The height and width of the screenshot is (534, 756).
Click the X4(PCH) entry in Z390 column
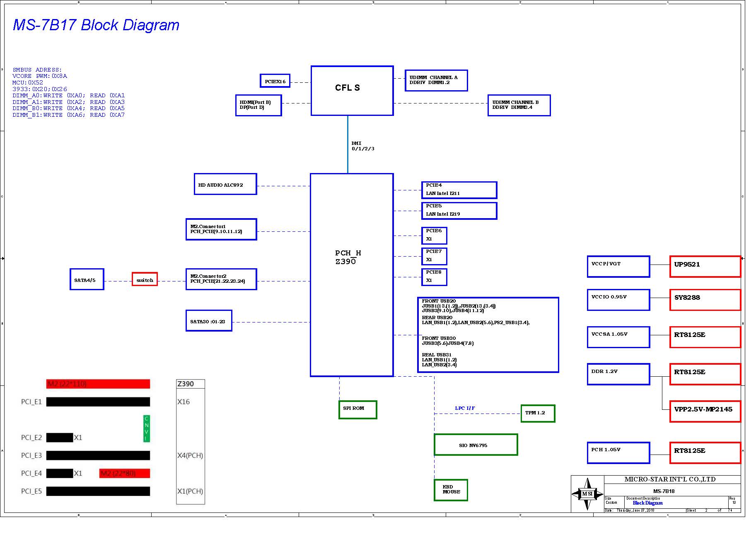click(x=190, y=455)
